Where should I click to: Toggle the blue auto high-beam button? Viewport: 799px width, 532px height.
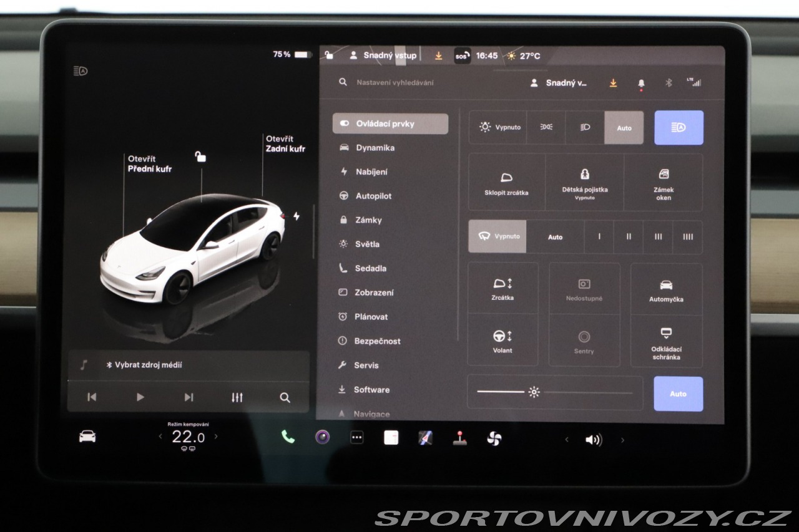point(679,127)
